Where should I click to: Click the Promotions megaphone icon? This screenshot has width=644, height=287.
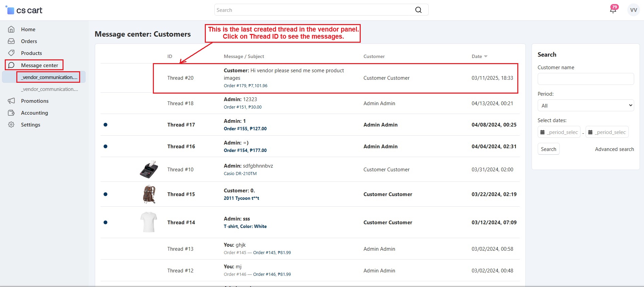pyautogui.click(x=11, y=101)
